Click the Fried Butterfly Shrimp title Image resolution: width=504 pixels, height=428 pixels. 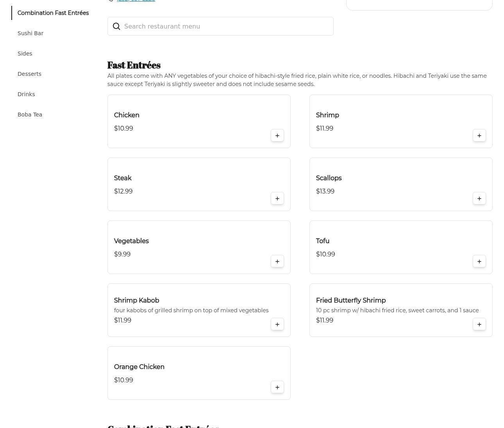pyautogui.click(x=350, y=300)
